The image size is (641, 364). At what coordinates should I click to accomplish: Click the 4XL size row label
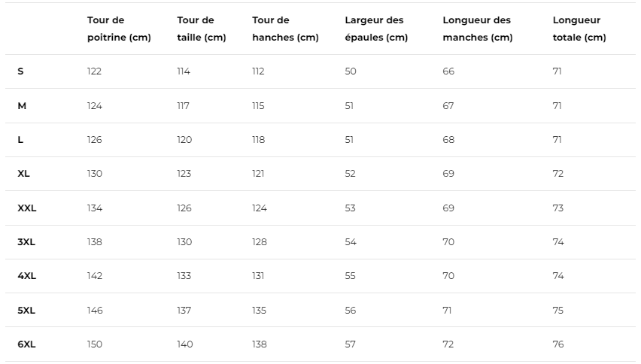(x=26, y=276)
